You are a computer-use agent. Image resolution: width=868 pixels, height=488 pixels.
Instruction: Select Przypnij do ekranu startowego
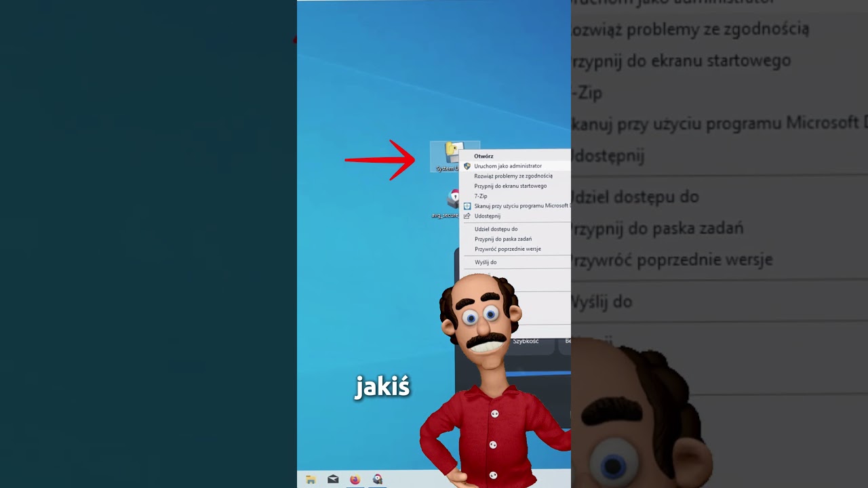511,186
